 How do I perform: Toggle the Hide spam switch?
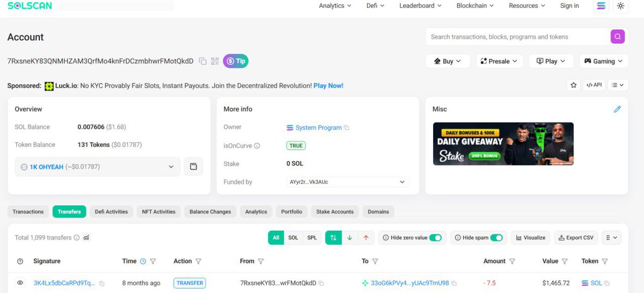pos(496,238)
